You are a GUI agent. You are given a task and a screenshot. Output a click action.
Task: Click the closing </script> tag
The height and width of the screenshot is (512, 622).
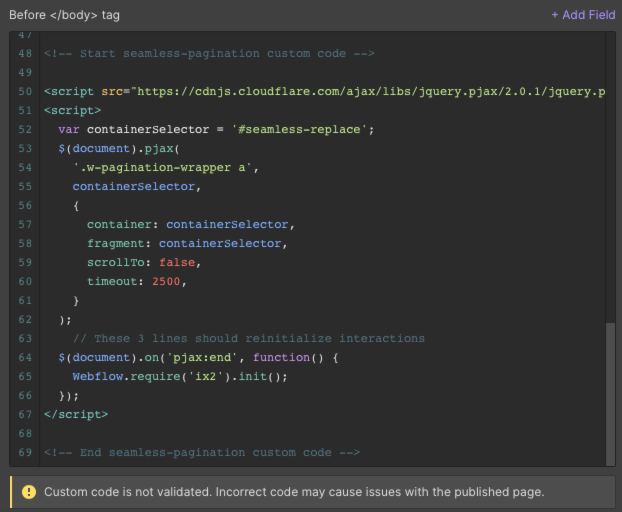(x=76, y=414)
